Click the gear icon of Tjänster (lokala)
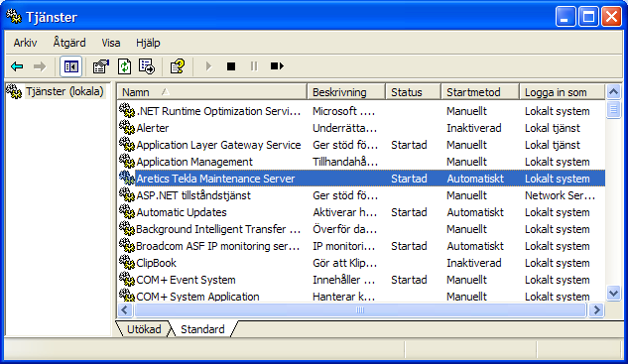The image size is (628, 364). 14,91
